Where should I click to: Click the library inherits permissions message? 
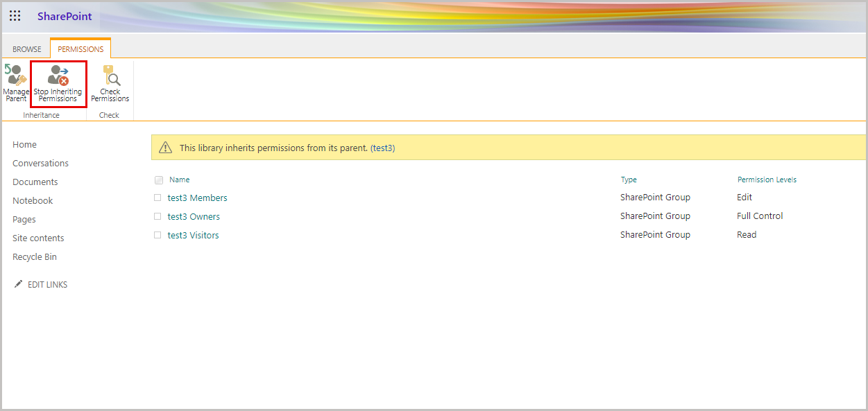(287, 148)
